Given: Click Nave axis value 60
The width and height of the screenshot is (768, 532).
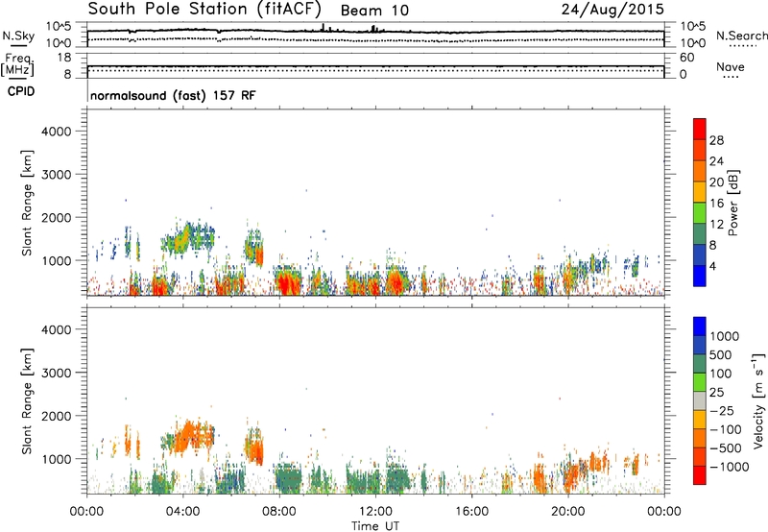Looking at the screenshot, I should 686,58.
